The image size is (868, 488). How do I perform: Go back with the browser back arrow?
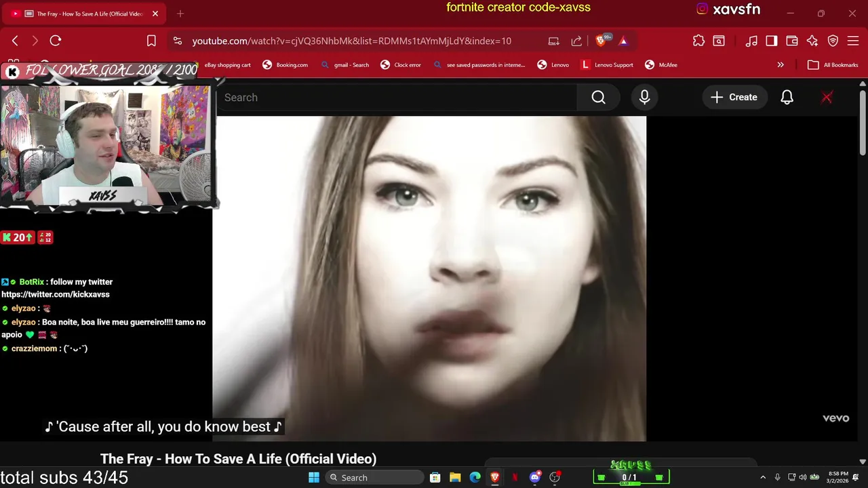click(x=15, y=41)
